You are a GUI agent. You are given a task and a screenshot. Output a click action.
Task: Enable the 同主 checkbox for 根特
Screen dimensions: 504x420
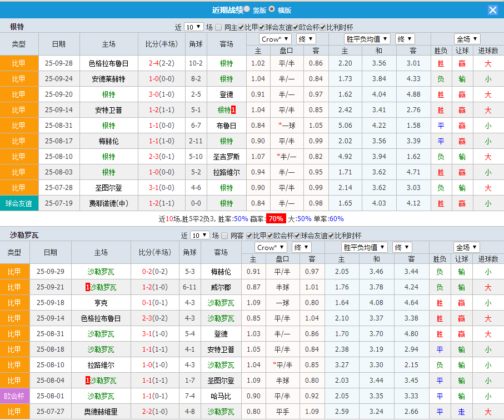pyautogui.click(x=218, y=27)
